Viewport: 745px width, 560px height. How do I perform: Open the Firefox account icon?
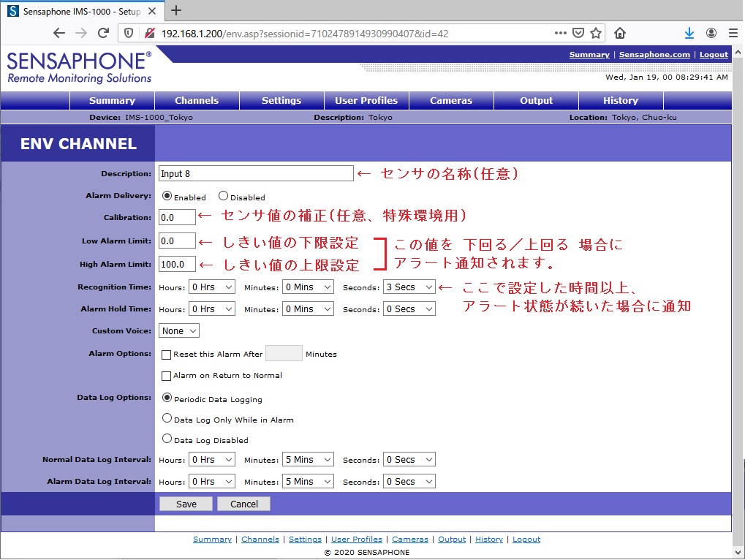click(x=711, y=33)
